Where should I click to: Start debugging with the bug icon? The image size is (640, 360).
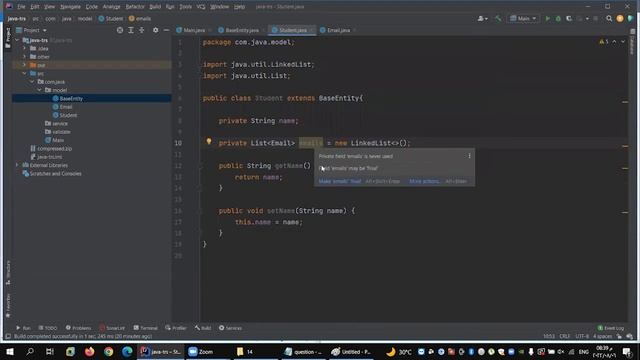tap(558, 18)
